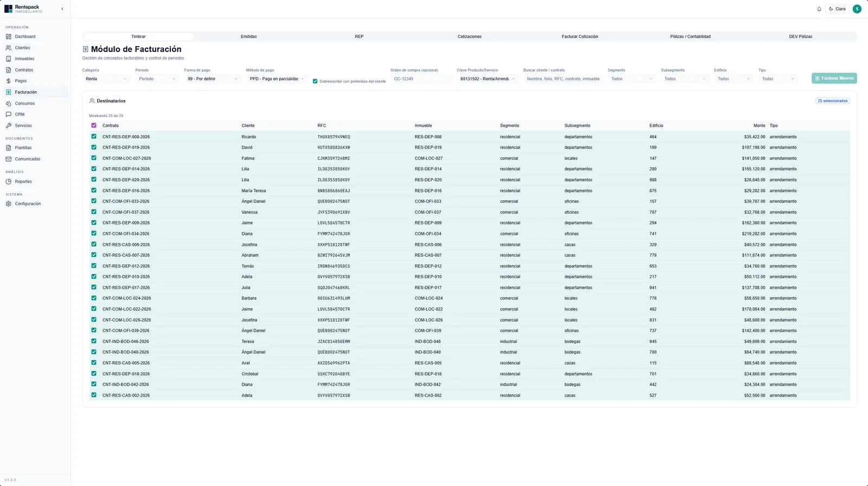This screenshot has width=868, height=486.
Task: Focus the Orden de compra input field
Action: pos(421,79)
